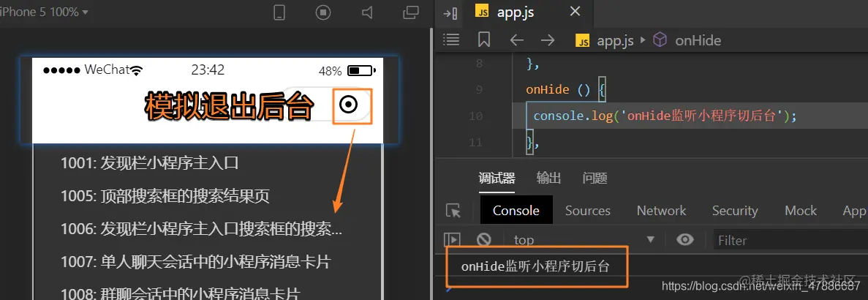Screen dimensions: 868x300
Task: Click list item 1005: 顶部搜索框的搜索结果页
Action: [165, 196]
